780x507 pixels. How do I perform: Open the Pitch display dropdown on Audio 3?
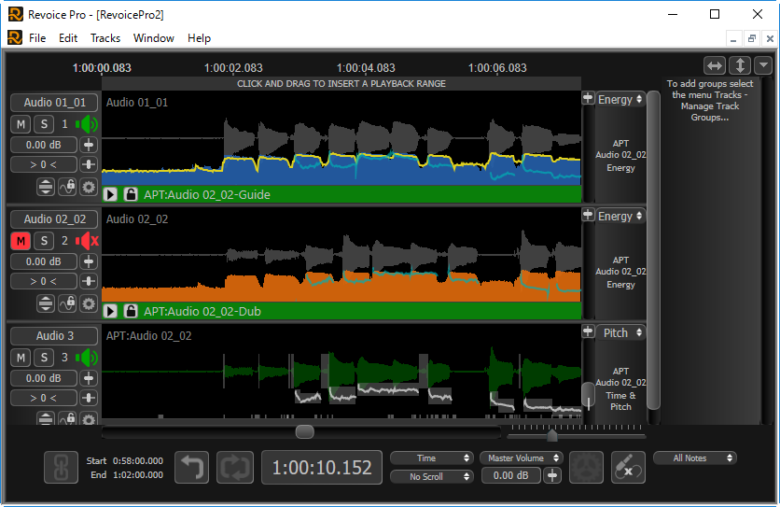621,332
